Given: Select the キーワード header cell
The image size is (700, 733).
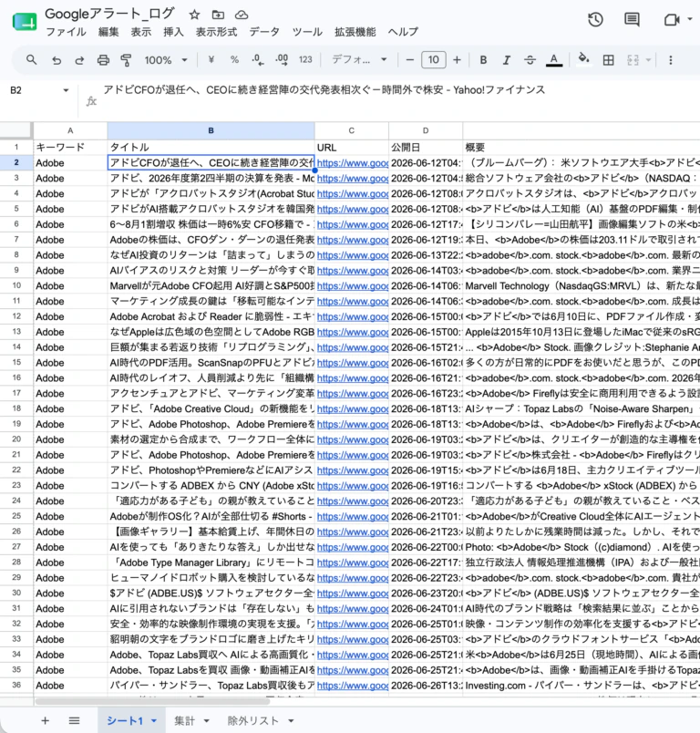Looking at the screenshot, I should (x=70, y=148).
